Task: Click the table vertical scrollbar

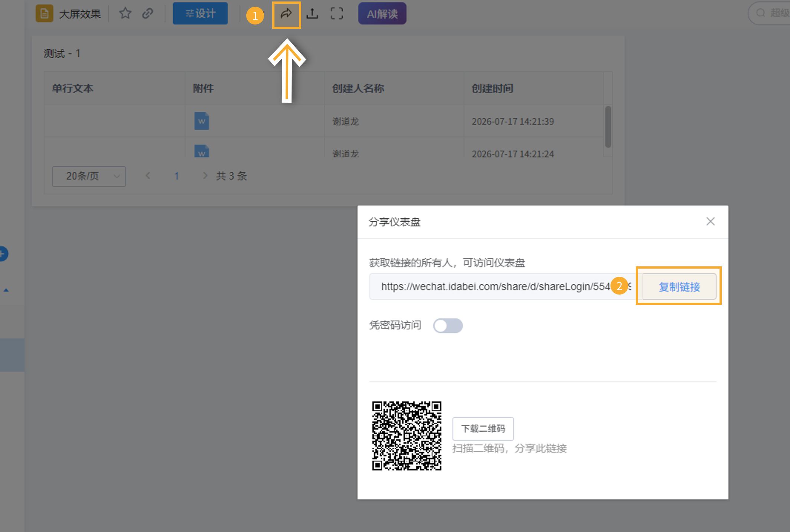Action: point(608,127)
